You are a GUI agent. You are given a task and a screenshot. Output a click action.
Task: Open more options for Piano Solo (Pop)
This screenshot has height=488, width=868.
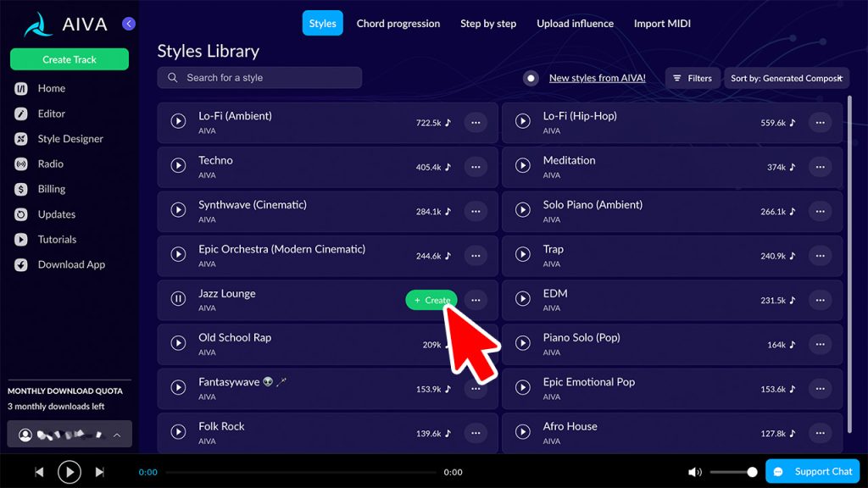[820, 344]
